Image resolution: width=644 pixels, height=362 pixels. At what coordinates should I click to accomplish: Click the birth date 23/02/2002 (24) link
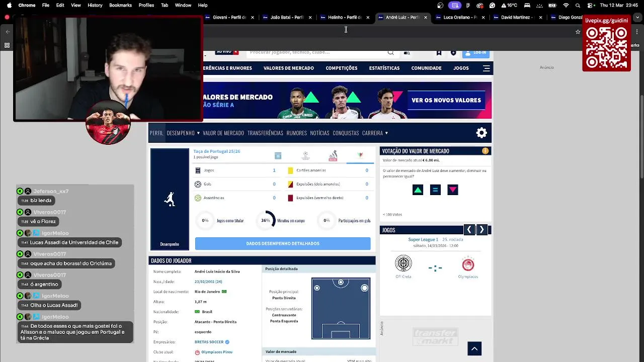(x=208, y=282)
